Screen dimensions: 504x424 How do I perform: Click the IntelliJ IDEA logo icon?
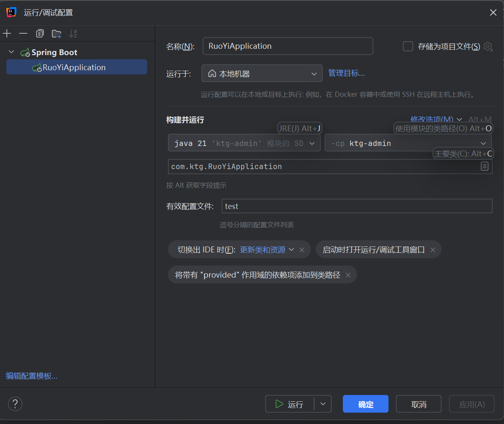11,12
